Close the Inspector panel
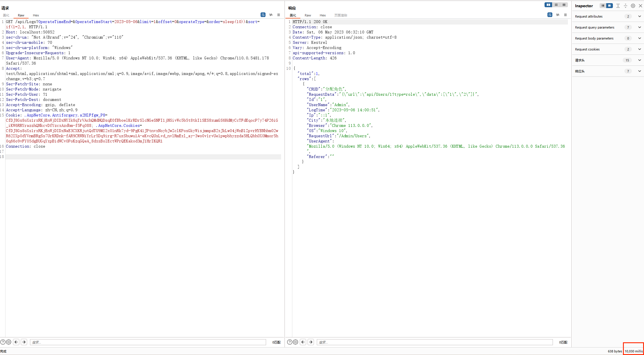This screenshot has height=355, width=644. [x=641, y=5]
